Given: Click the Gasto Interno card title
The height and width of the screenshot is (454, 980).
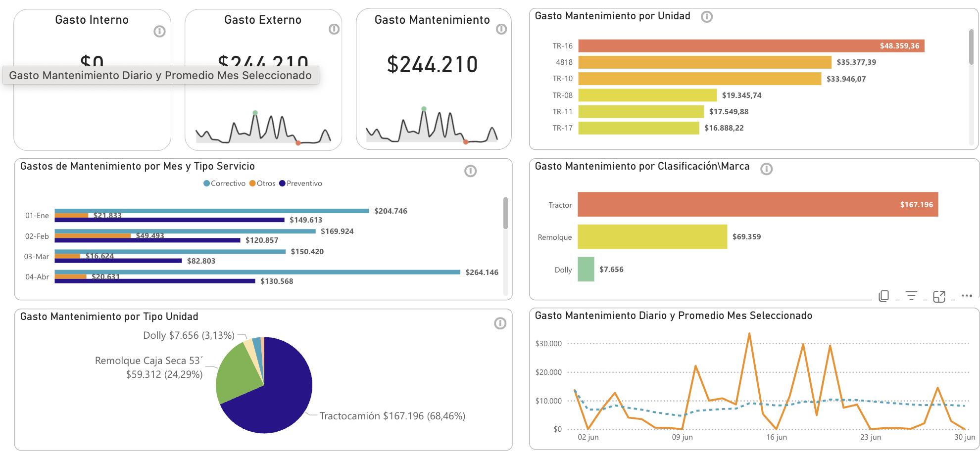Looking at the screenshot, I should [92, 20].
